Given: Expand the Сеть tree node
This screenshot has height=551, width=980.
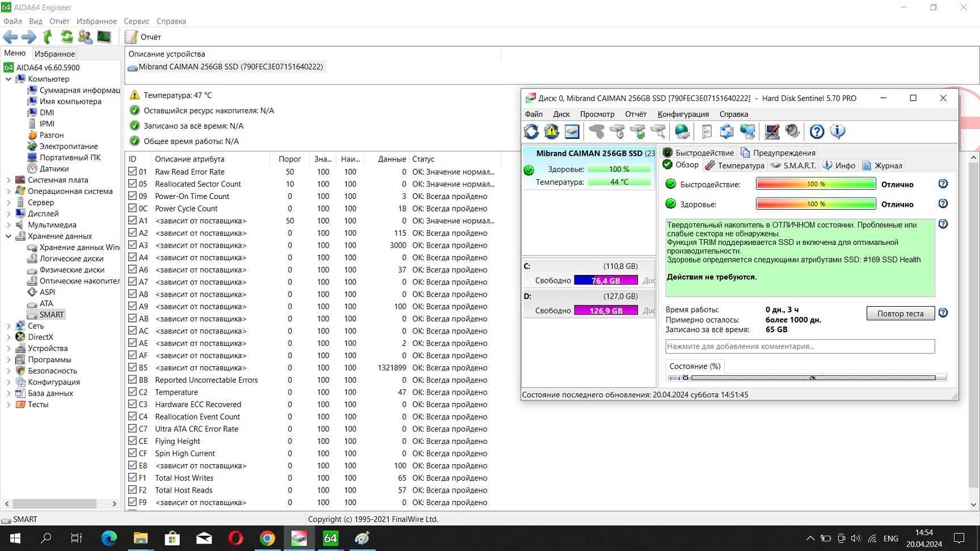Looking at the screenshot, I should 9,326.
